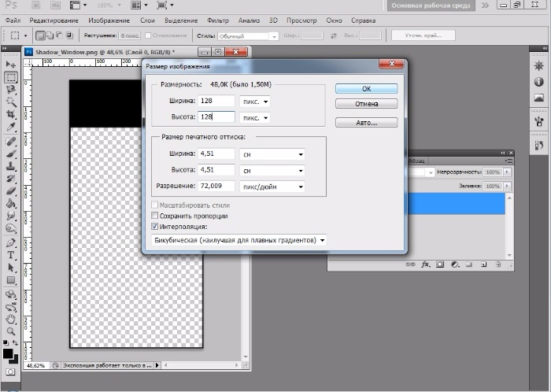Image resolution: width=551 pixels, height=392 pixels.
Task: Select the Type tool
Action: pos(11,255)
